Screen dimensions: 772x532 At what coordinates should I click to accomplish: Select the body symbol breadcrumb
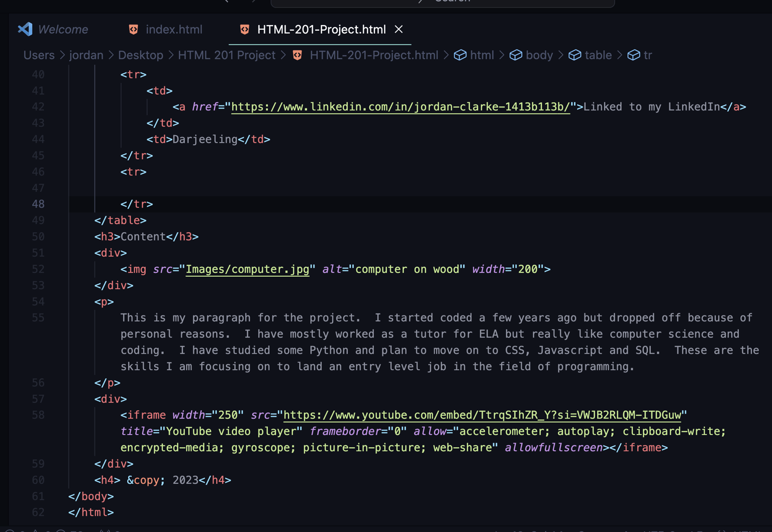tap(539, 55)
